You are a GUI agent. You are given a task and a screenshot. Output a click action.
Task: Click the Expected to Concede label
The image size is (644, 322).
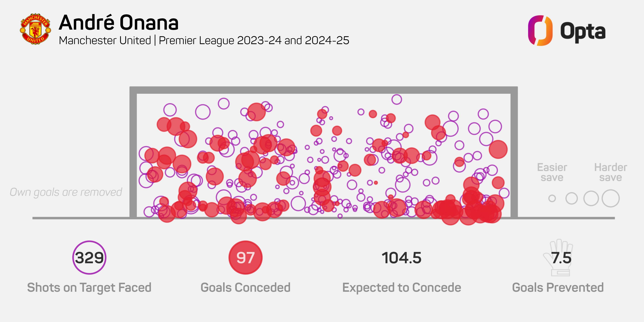pyautogui.click(x=401, y=287)
